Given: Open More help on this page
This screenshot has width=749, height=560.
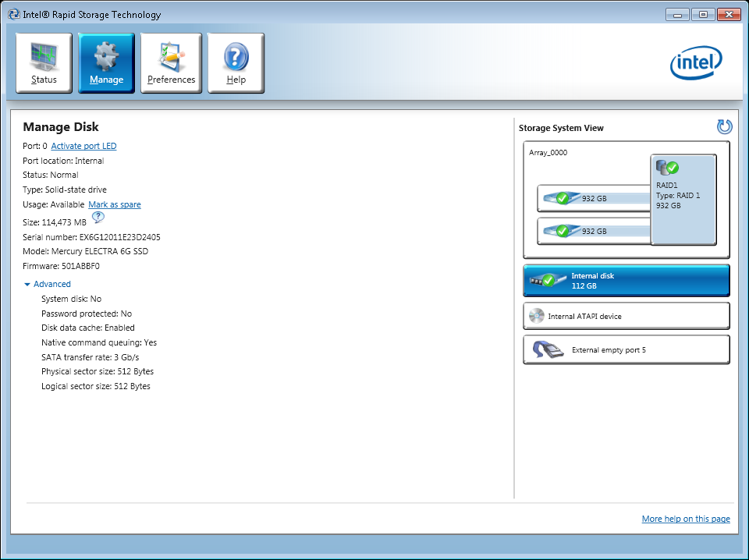Looking at the screenshot, I should pos(686,518).
